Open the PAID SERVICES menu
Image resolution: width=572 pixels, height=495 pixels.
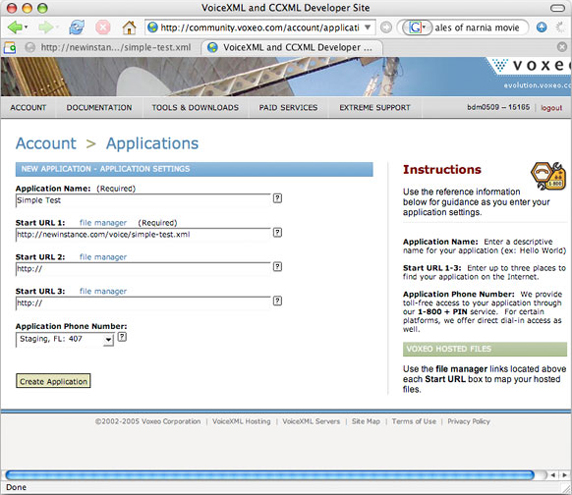[x=288, y=108]
